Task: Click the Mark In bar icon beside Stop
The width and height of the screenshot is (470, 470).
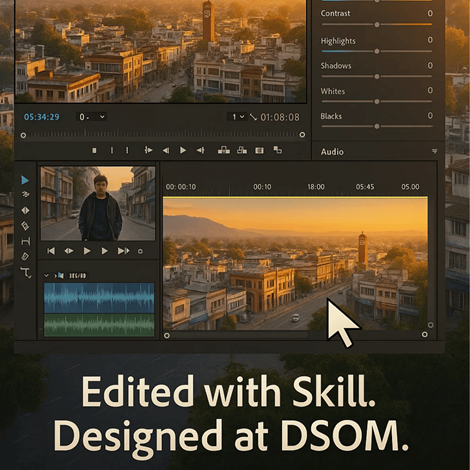Action: coord(112,151)
